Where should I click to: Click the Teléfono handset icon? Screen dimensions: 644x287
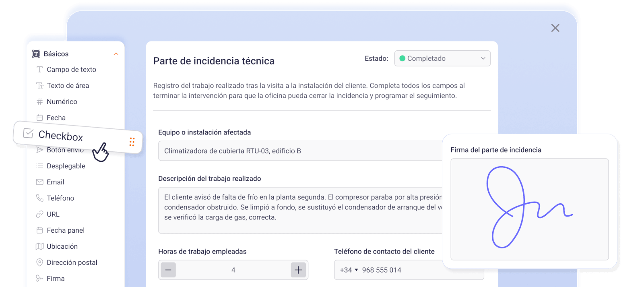[39, 198]
